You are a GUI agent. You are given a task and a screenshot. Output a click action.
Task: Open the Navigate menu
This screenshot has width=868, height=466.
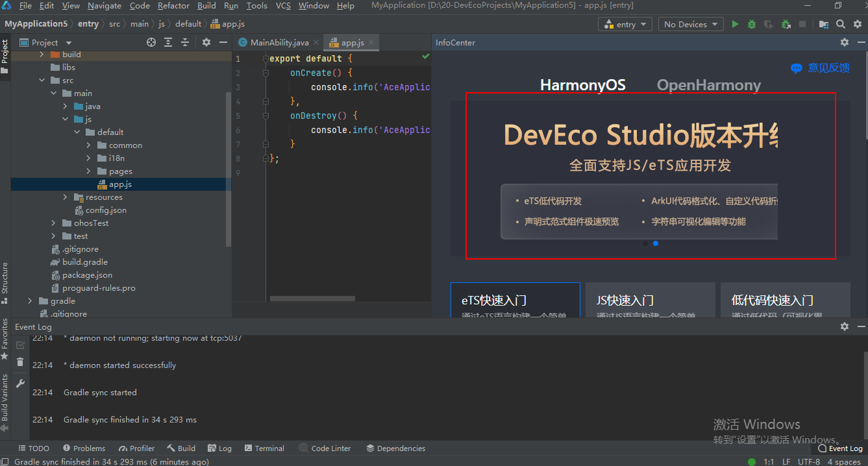[104, 6]
